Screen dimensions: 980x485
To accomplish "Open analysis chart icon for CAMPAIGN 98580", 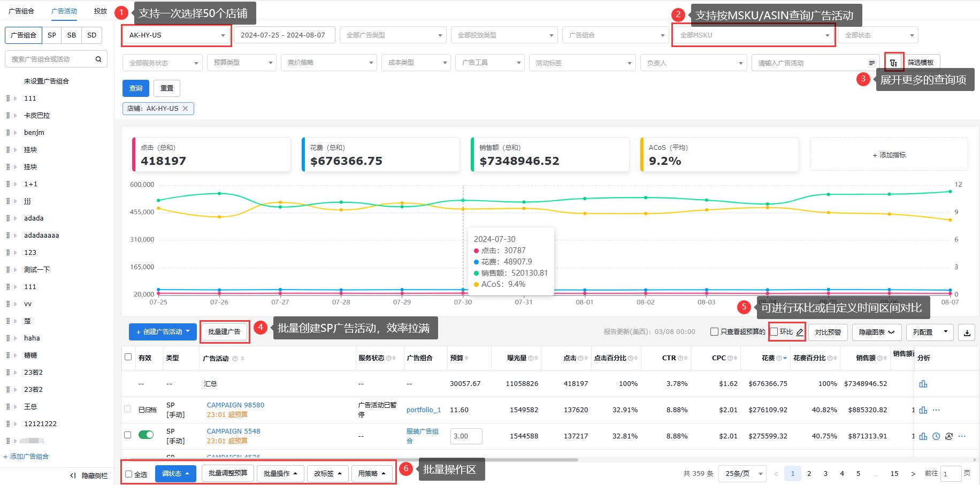I will [923, 410].
